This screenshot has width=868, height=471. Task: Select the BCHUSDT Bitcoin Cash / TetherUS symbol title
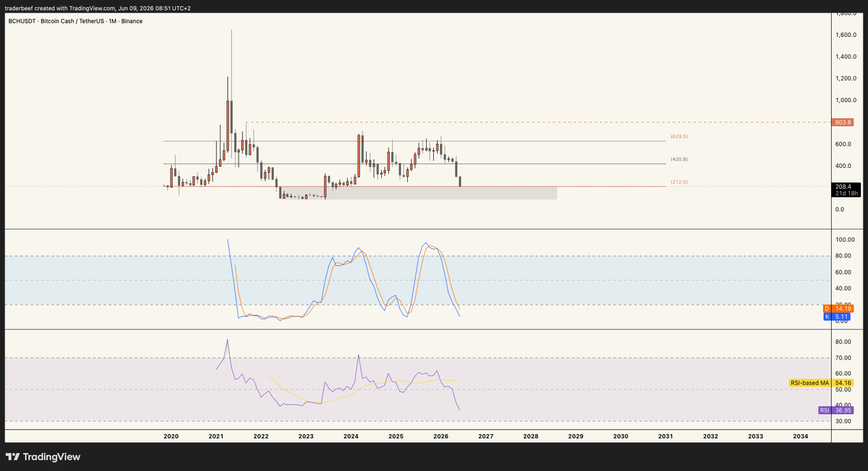75,21
